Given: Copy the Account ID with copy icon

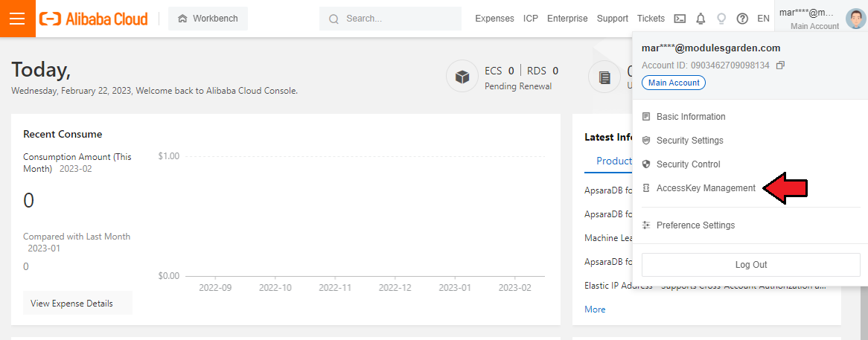Looking at the screenshot, I should click(781, 65).
